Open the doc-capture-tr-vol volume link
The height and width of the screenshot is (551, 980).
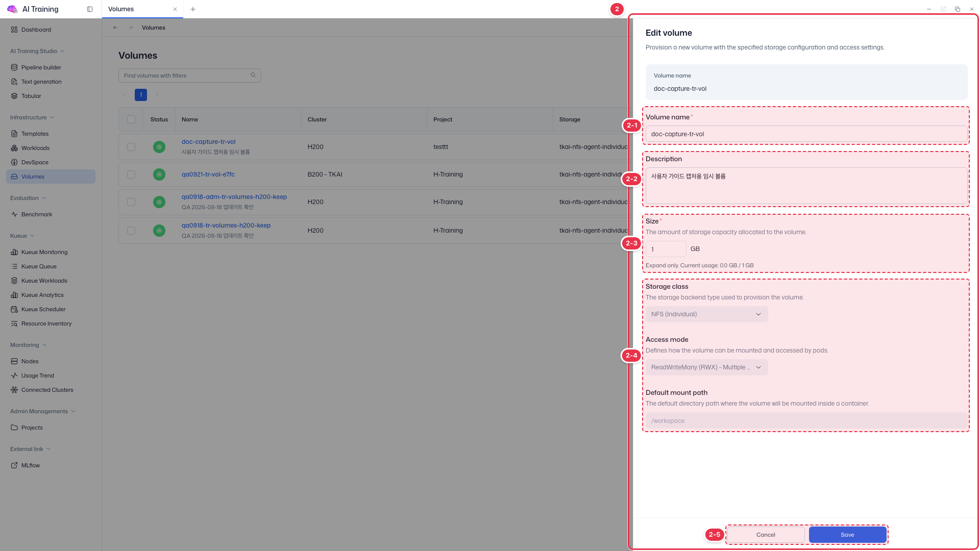pyautogui.click(x=208, y=142)
